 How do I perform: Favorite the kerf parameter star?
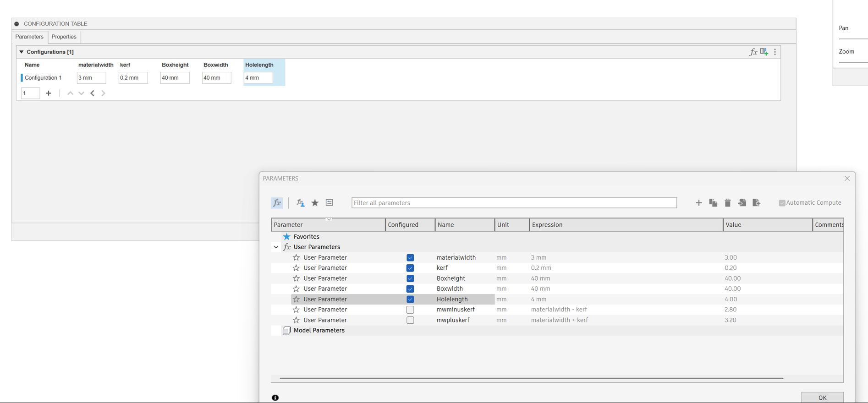coord(296,268)
